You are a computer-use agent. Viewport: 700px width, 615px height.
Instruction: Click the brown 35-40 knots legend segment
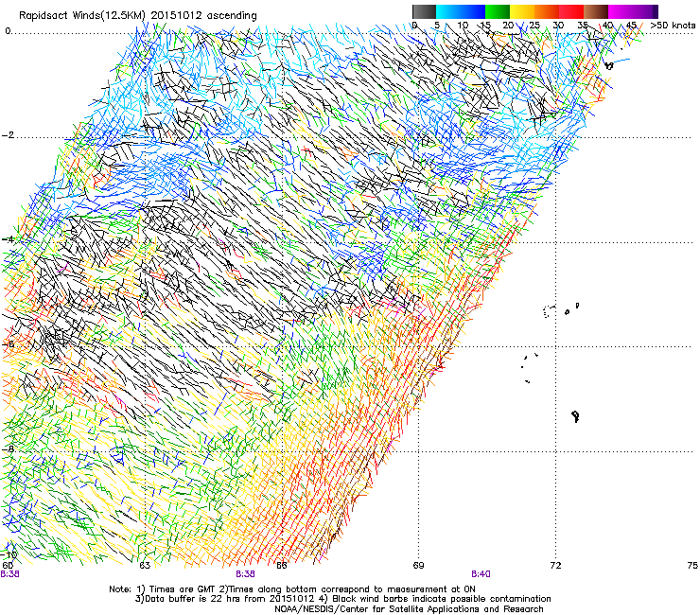[596, 11]
